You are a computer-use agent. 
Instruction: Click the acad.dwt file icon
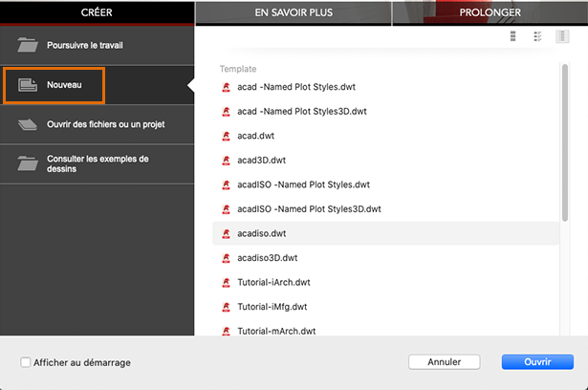[x=226, y=136]
